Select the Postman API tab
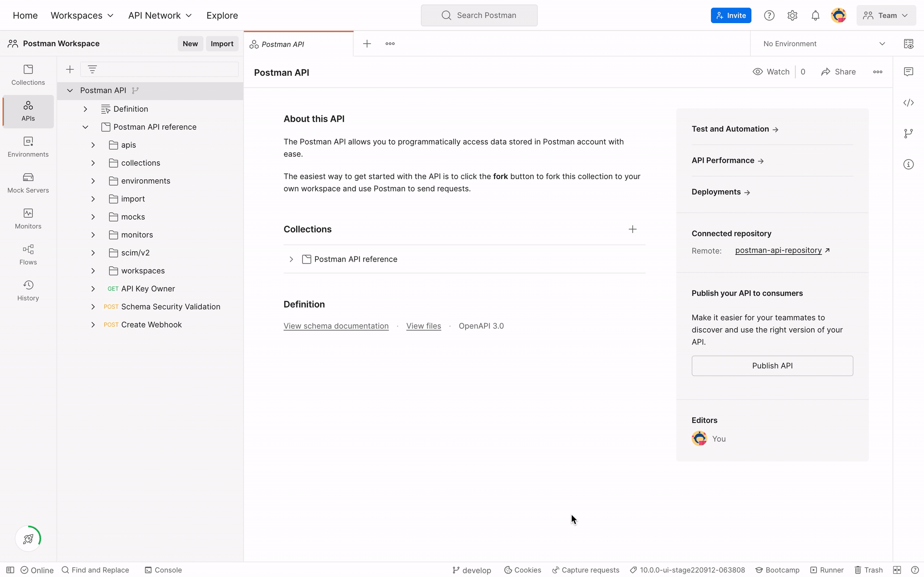The width and height of the screenshot is (924, 577). [x=298, y=44]
